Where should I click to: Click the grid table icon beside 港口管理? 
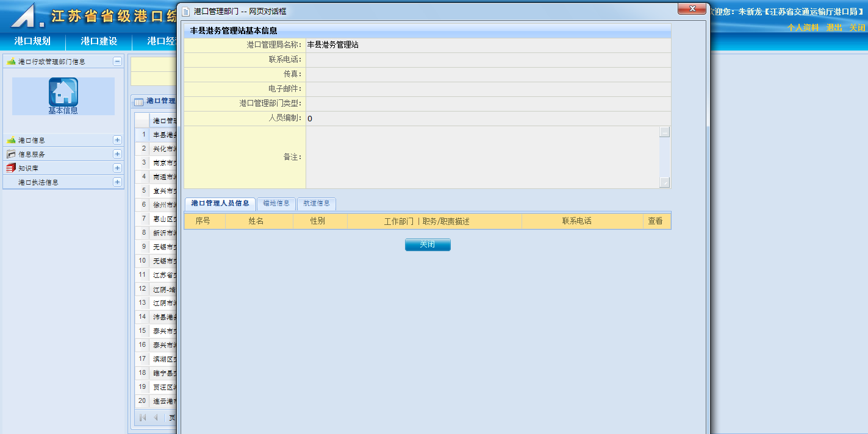click(x=139, y=101)
